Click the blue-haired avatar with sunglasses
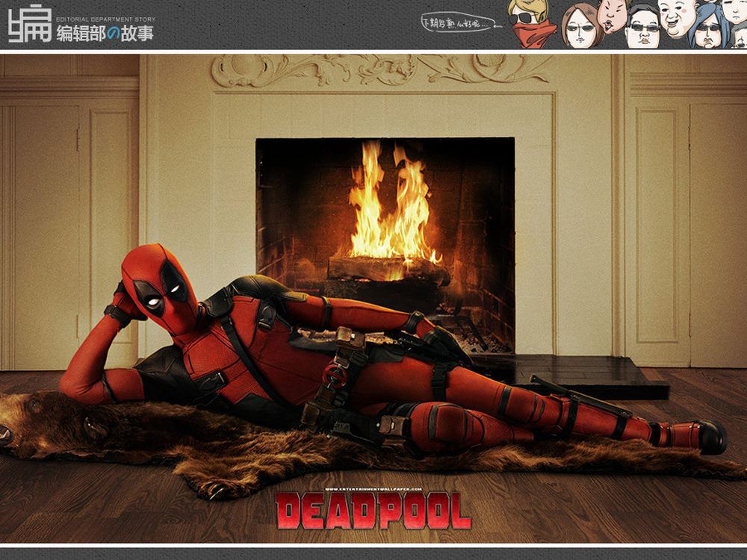 (x=709, y=27)
